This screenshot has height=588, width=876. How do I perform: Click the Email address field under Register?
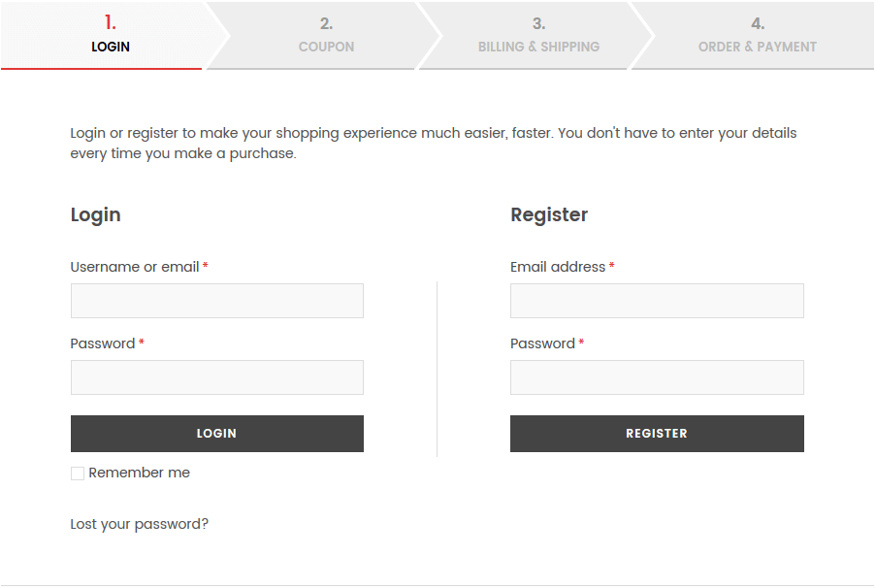[657, 300]
